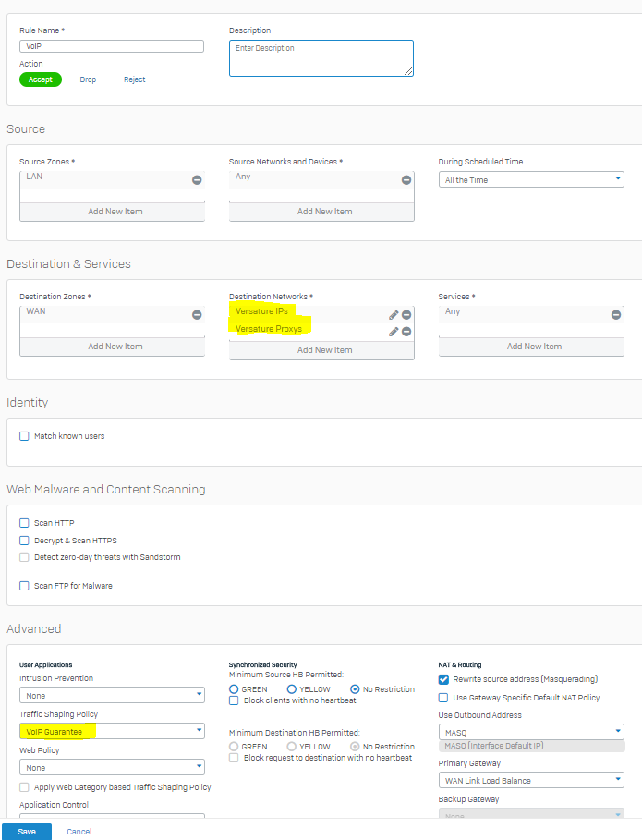The image size is (642, 840).
Task: Check the Scan HTTP option
Action: coord(24,523)
